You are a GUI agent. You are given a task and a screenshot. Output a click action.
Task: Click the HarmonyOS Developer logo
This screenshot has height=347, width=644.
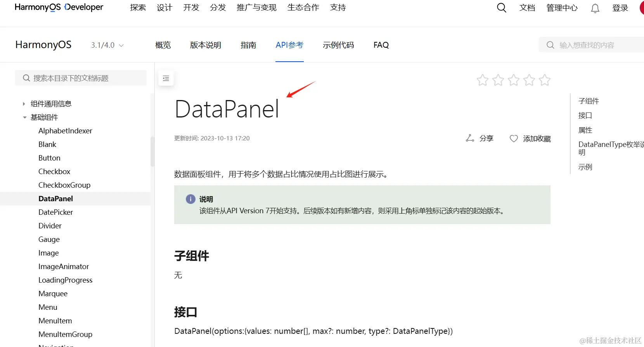(59, 7)
